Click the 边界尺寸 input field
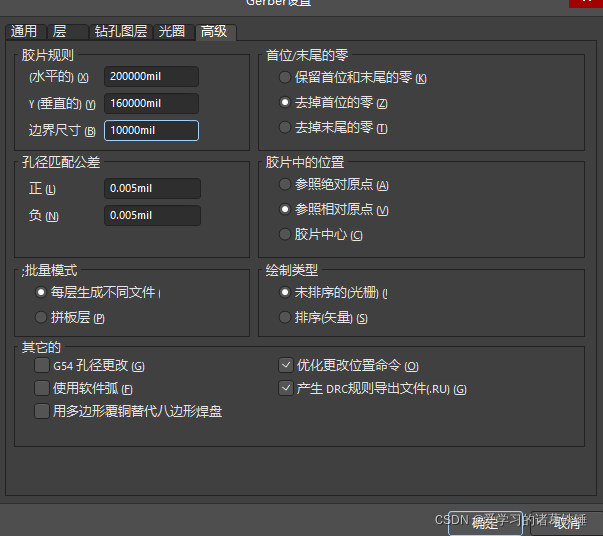This screenshot has width=603, height=536. 151,130
